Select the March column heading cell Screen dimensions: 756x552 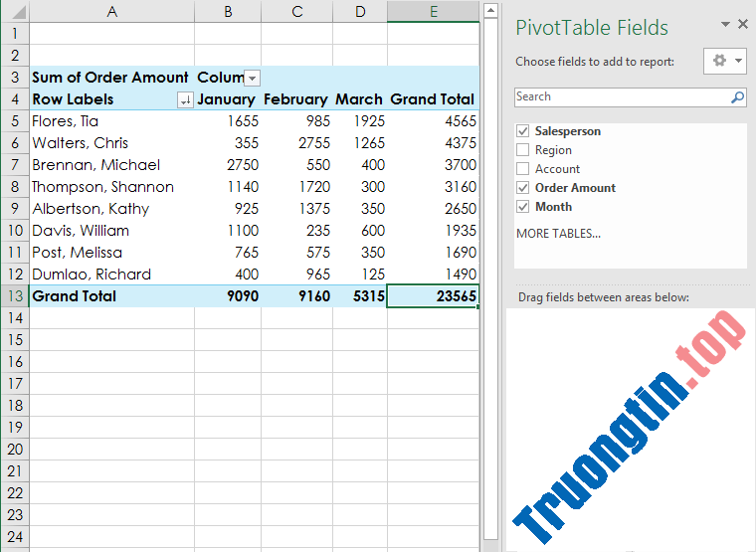point(360,99)
